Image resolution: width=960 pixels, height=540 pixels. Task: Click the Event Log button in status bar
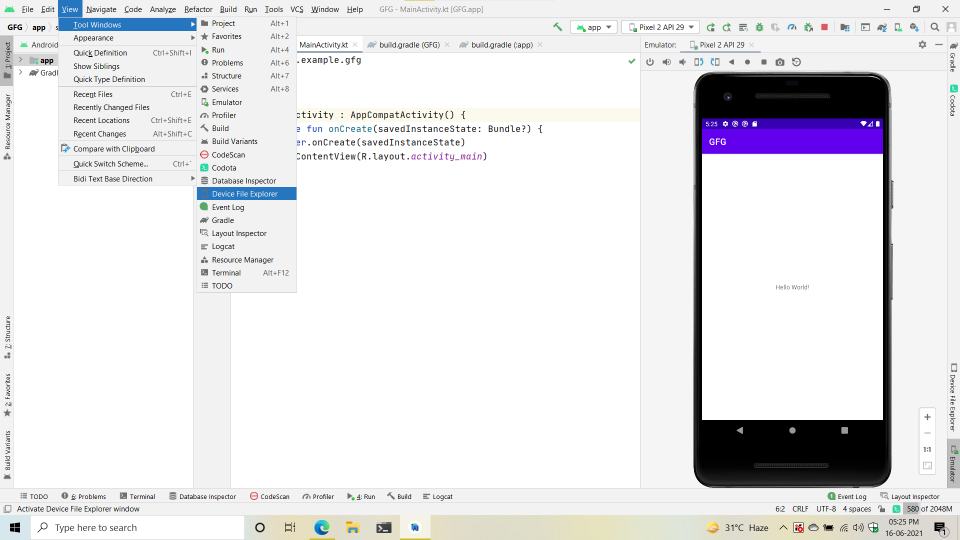848,496
